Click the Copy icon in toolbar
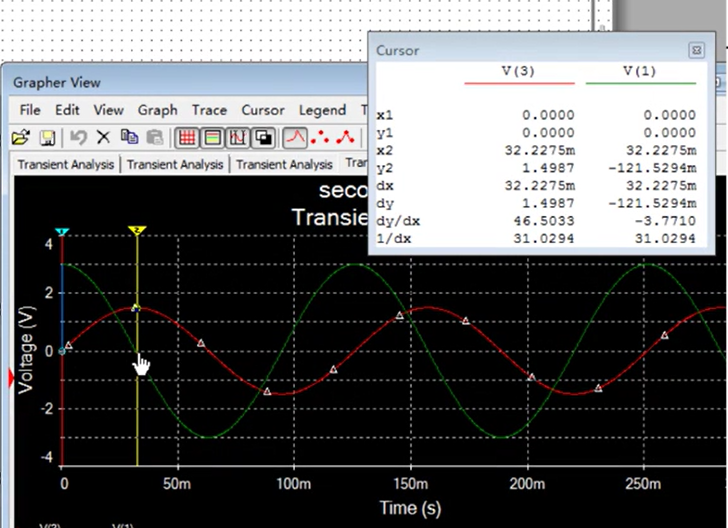The width and height of the screenshot is (728, 528). coord(129,137)
